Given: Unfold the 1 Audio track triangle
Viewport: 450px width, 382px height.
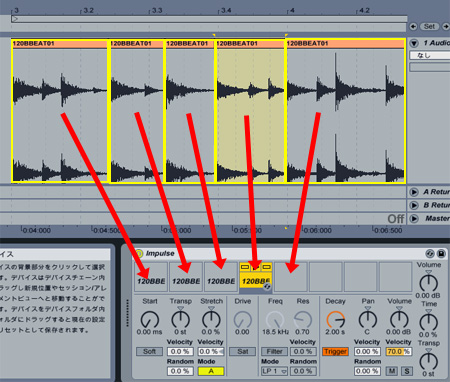Looking at the screenshot, I should click(414, 43).
